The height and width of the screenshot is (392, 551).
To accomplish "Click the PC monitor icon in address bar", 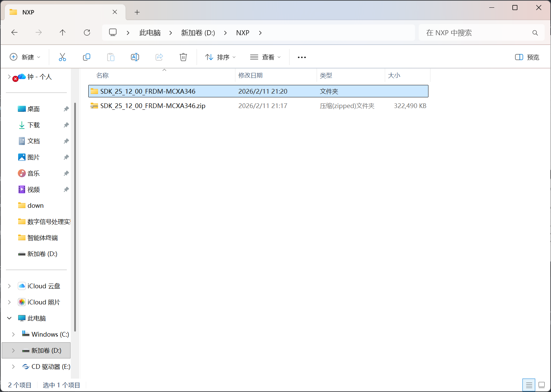I will (x=113, y=33).
